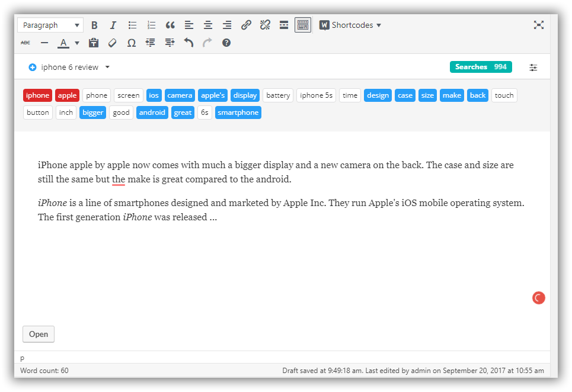
Task: Click the 'back' keyword tag
Action: (478, 95)
